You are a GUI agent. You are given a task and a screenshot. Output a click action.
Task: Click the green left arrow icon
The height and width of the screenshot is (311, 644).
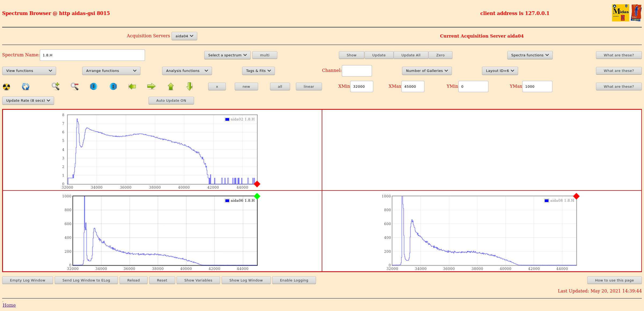click(x=132, y=86)
